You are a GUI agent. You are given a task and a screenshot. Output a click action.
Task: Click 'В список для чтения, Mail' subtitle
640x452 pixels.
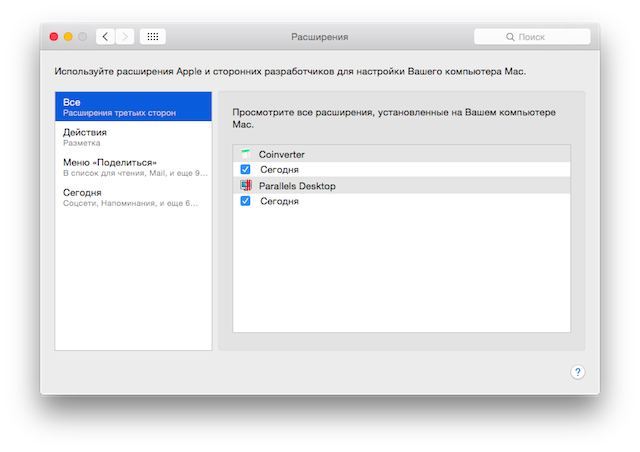click(135, 173)
